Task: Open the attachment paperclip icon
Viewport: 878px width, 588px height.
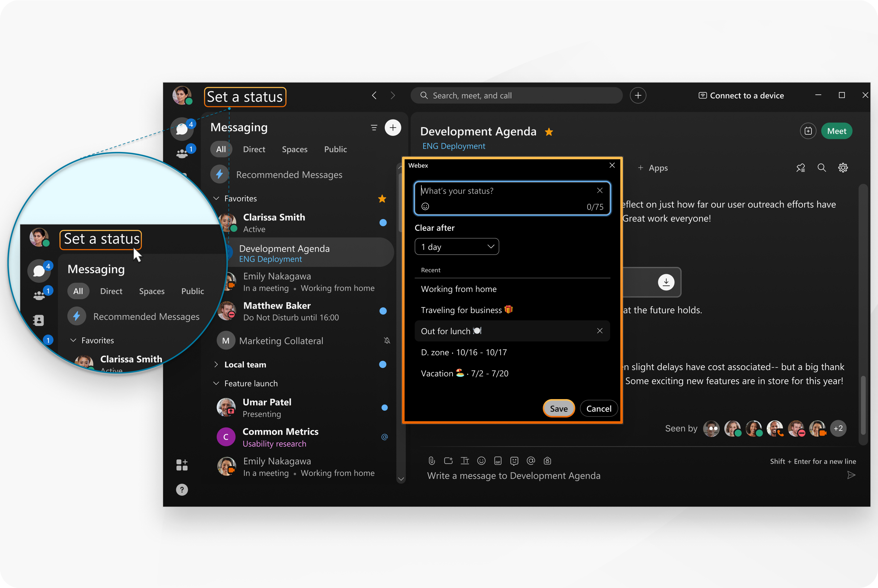Action: [x=431, y=461]
